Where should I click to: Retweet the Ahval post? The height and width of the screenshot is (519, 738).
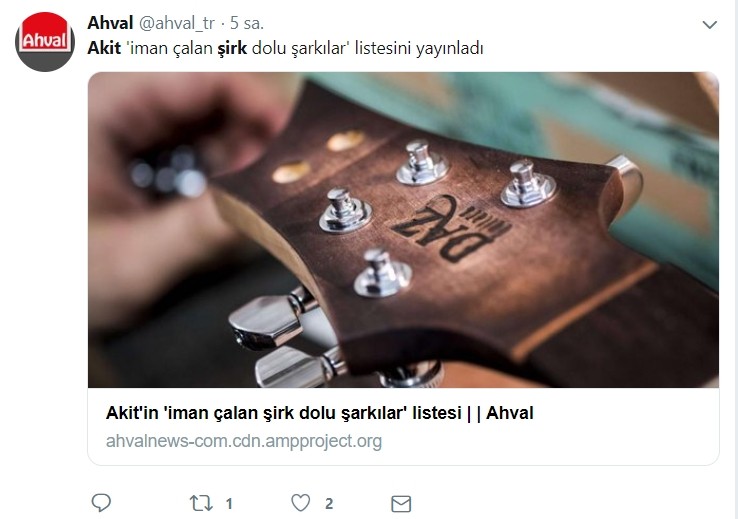point(201,503)
